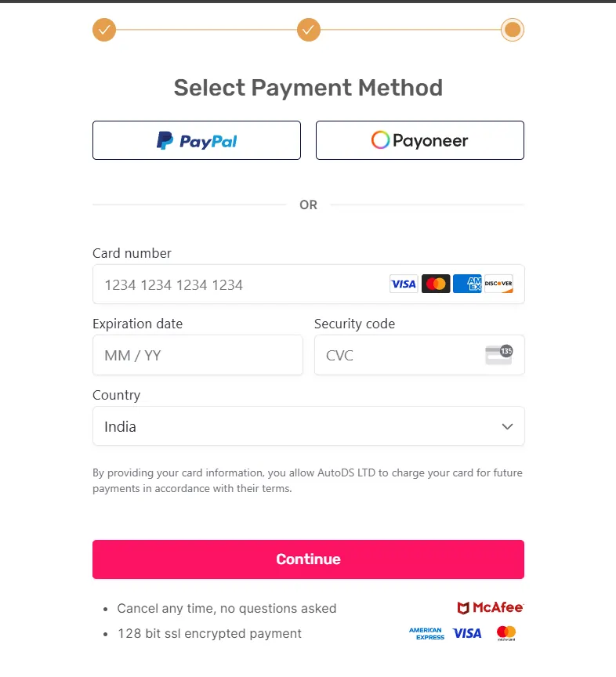Pay with PayPal
Image resolution: width=616 pixels, height=677 pixels.
tap(197, 141)
